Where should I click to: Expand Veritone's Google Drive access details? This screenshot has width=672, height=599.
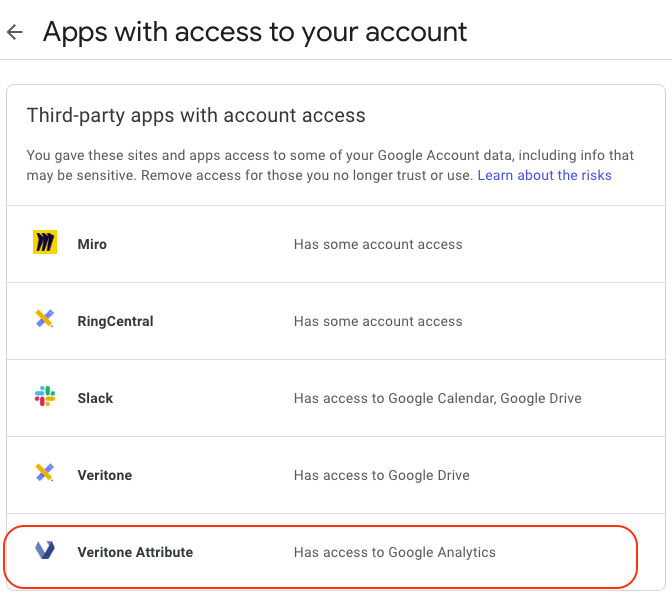[381, 475]
